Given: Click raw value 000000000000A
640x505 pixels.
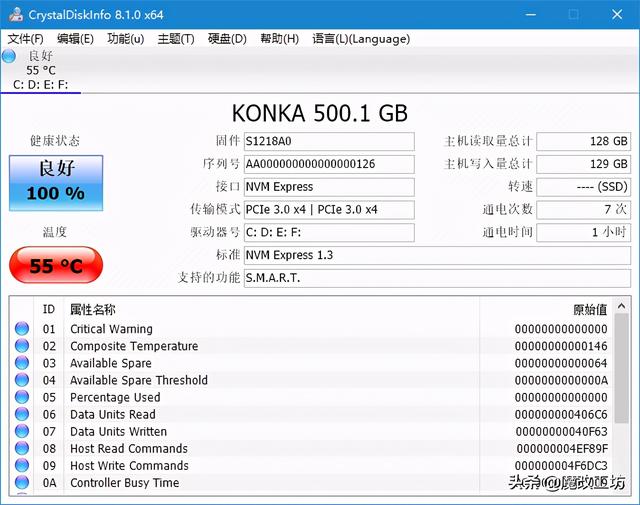Looking at the screenshot, I should click(x=561, y=380).
